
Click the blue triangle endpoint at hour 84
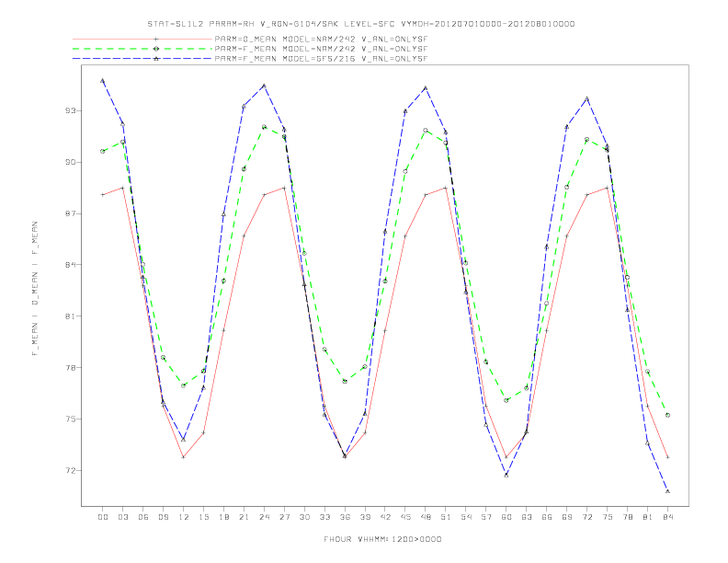(x=667, y=491)
